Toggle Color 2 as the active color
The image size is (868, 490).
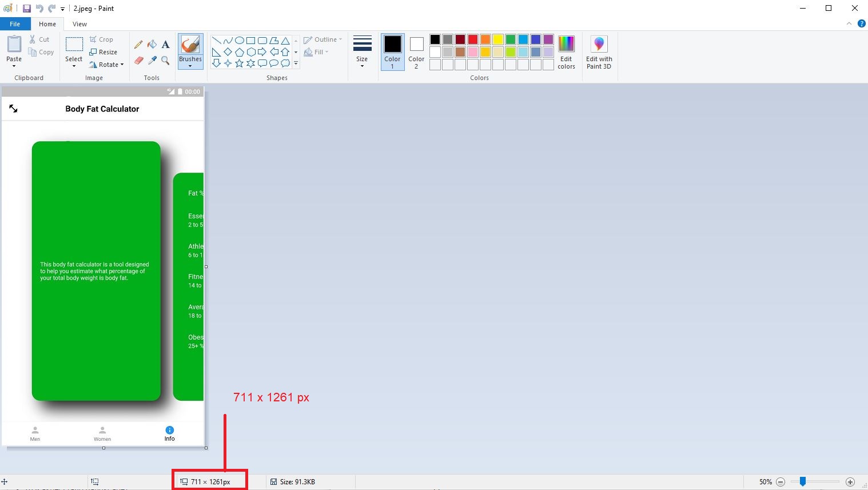(416, 51)
